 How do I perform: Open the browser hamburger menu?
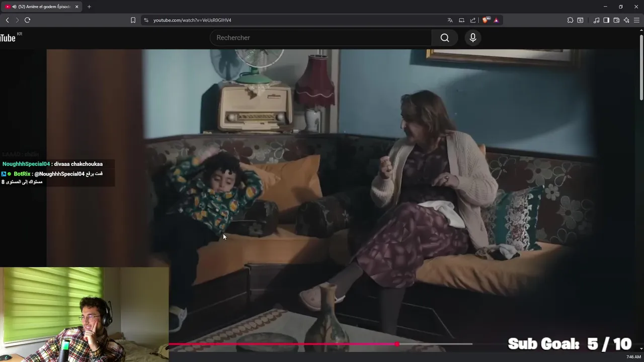click(x=636, y=20)
